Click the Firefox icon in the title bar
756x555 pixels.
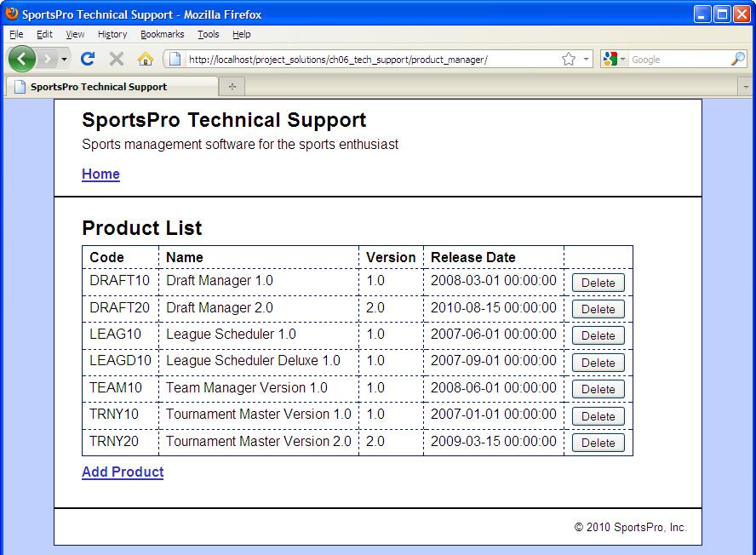(x=10, y=14)
